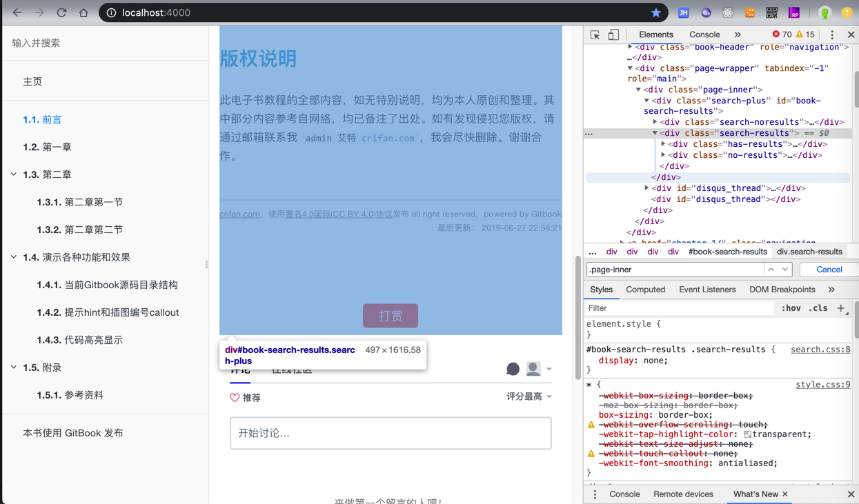Open the drawer menu next to Console
Screen dimensions: 859x504
pyautogui.click(x=595, y=494)
